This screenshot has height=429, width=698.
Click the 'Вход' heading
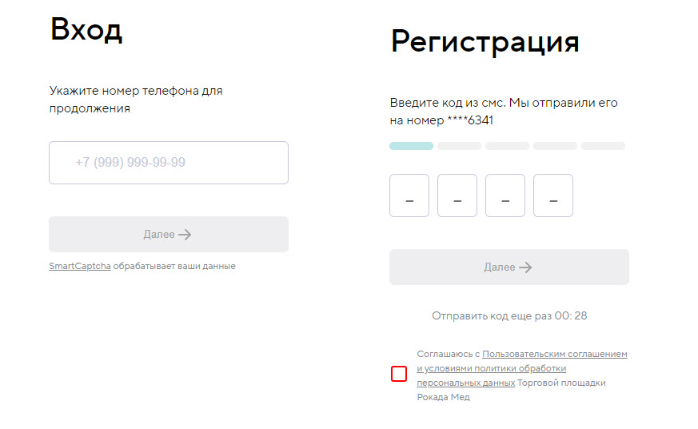(x=86, y=30)
